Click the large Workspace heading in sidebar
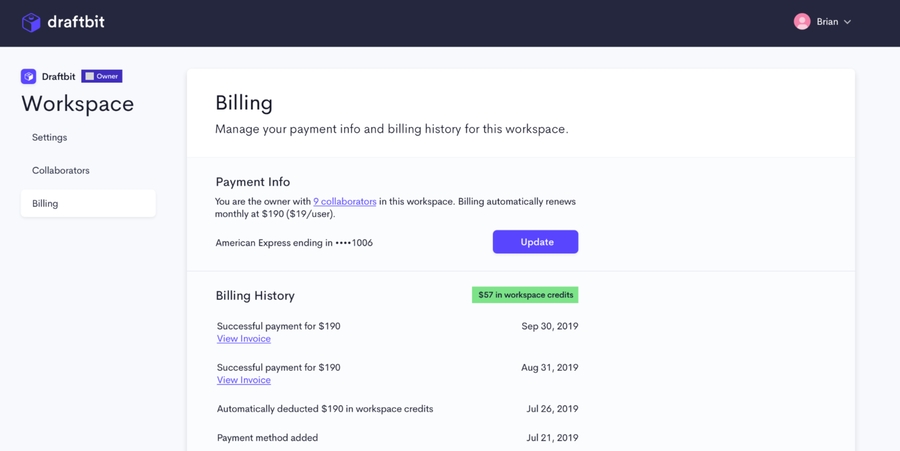The width and height of the screenshot is (900, 451). 77,104
